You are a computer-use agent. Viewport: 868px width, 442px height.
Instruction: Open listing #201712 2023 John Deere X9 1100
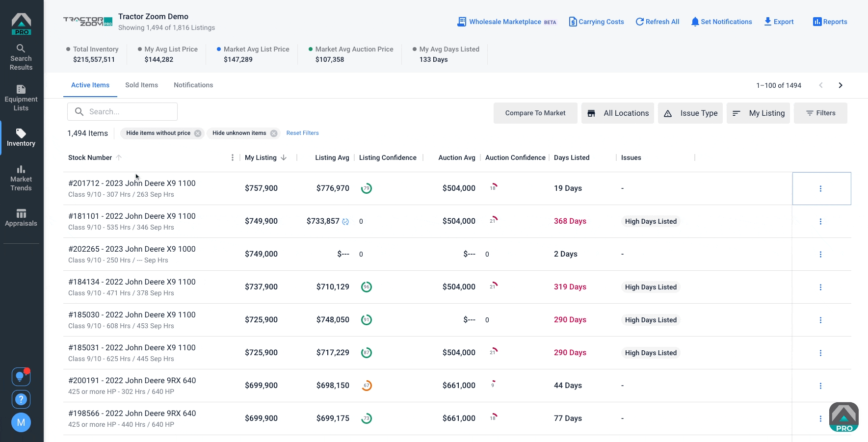pyautogui.click(x=132, y=183)
